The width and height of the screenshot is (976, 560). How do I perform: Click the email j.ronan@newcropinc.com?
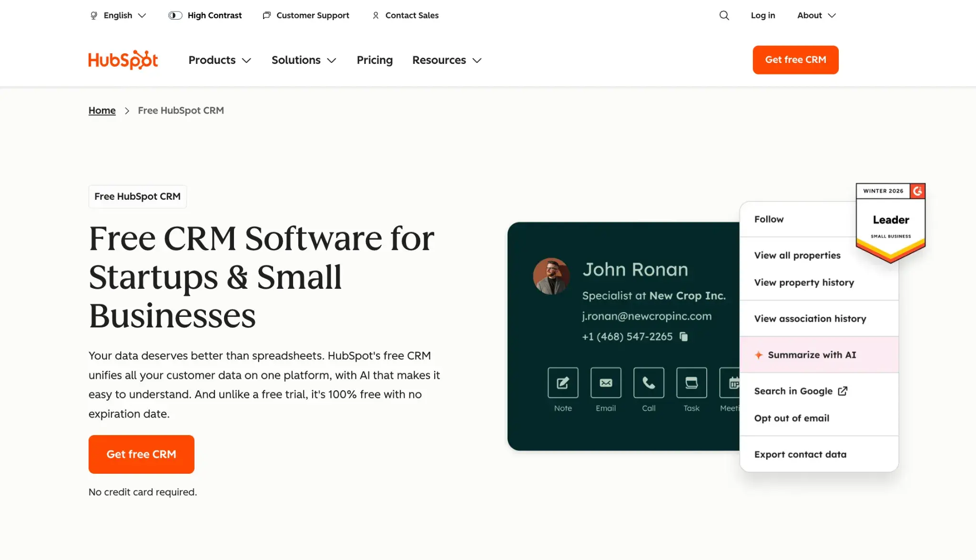tap(647, 316)
